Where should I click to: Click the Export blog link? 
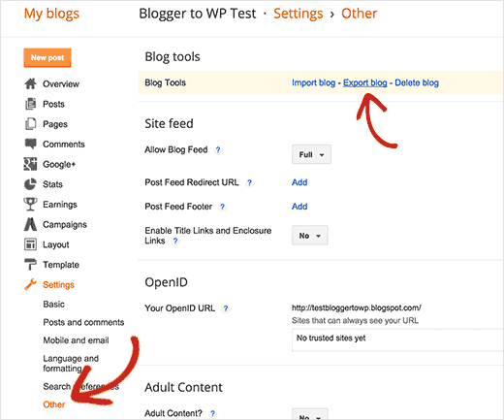click(x=364, y=82)
